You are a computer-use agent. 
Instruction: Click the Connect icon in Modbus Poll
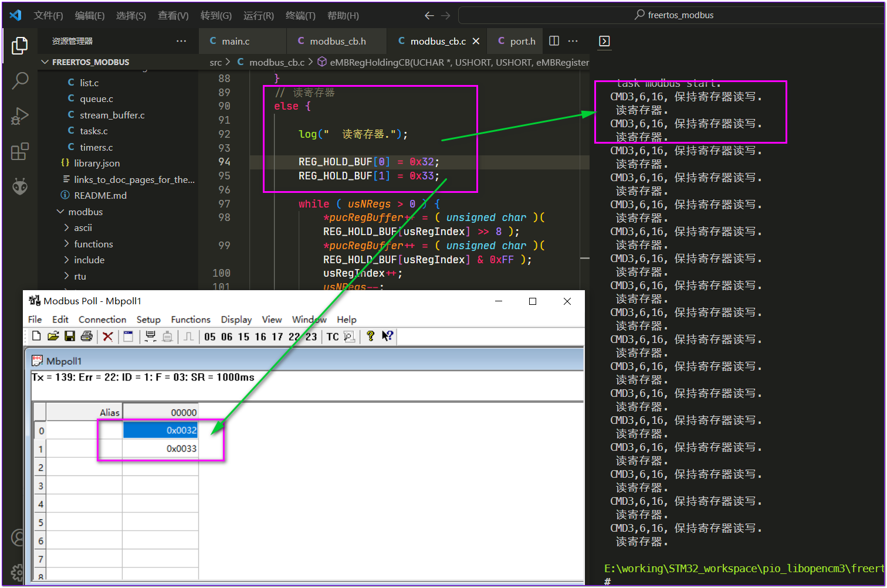point(150,336)
